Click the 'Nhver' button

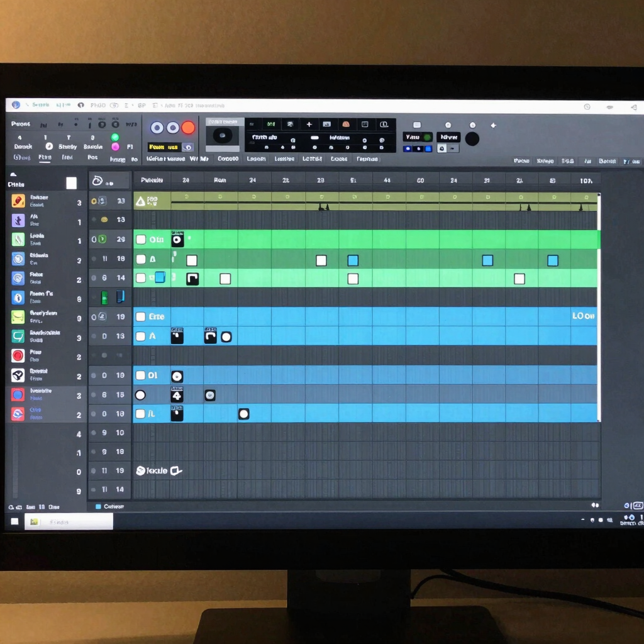pyautogui.click(x=448, y=137)
